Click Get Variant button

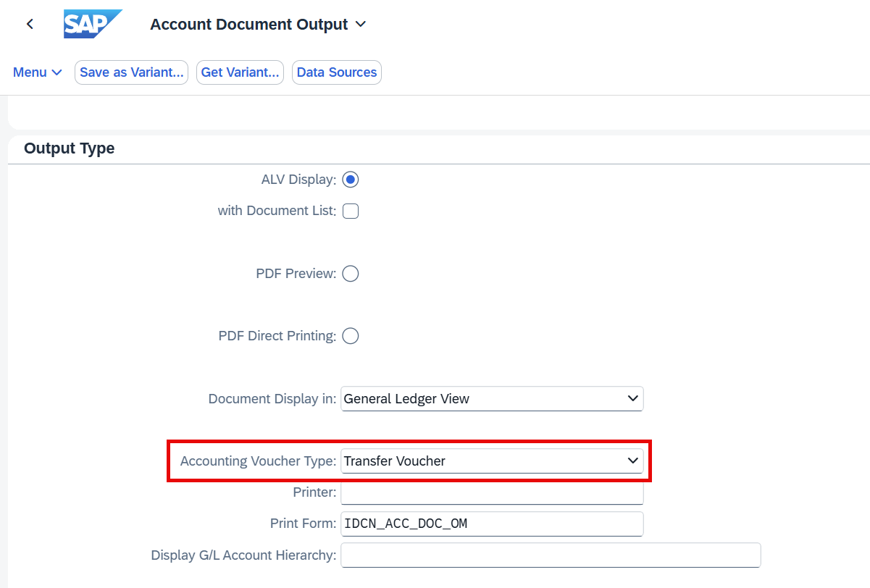240,72
